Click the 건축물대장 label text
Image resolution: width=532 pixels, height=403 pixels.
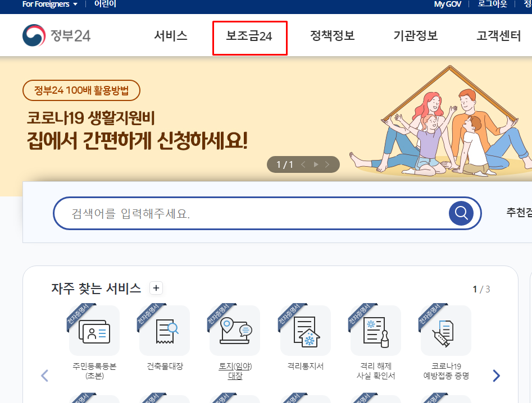(x=165, y=366)
